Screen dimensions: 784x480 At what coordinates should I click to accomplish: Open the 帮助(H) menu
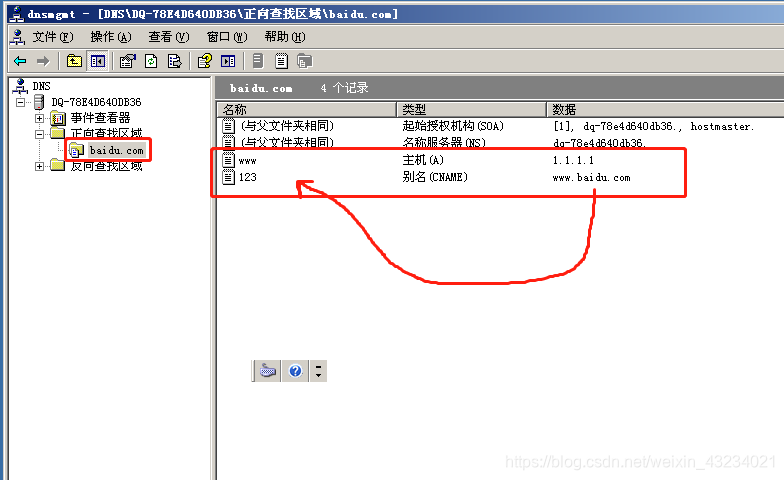(285, 37)
